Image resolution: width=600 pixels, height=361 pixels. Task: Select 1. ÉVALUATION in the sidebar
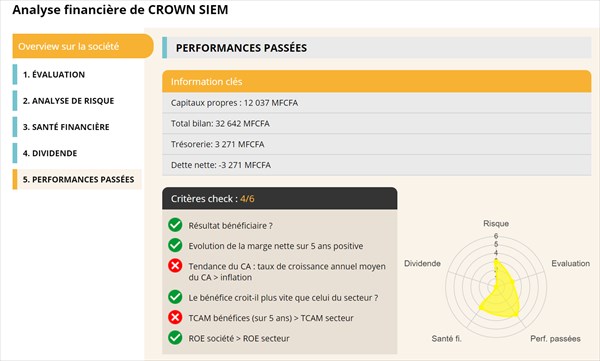(x=54, y=75)
